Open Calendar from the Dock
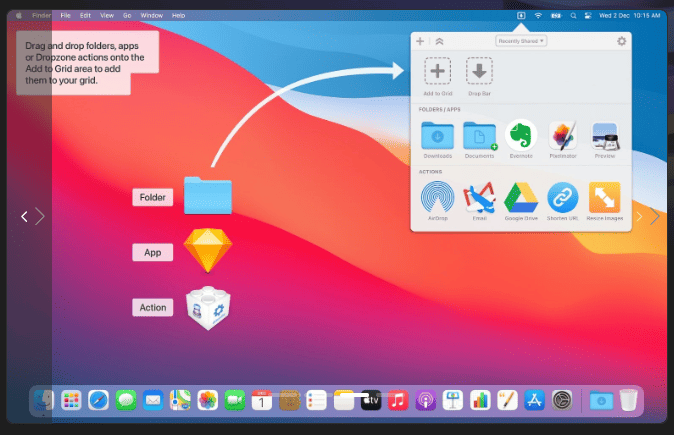Screen dimensions: 674x435 point(262,401)
